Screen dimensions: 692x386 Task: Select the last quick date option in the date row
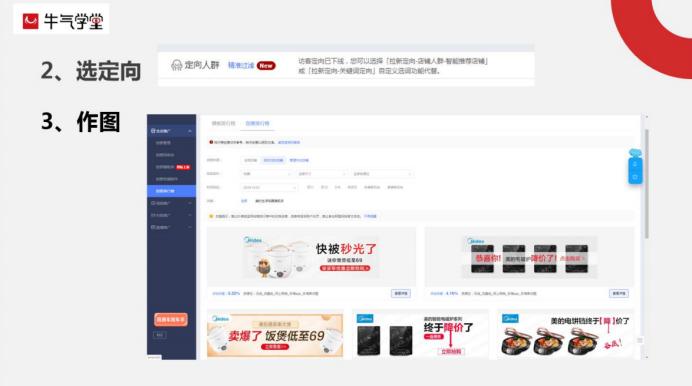395,187
